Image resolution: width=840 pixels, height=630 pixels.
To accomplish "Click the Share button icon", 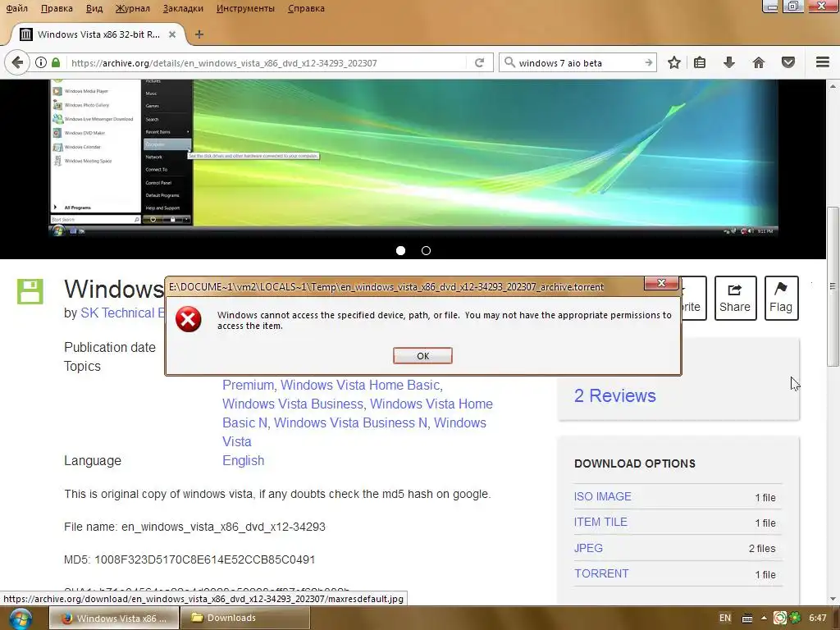I will 735,299.
